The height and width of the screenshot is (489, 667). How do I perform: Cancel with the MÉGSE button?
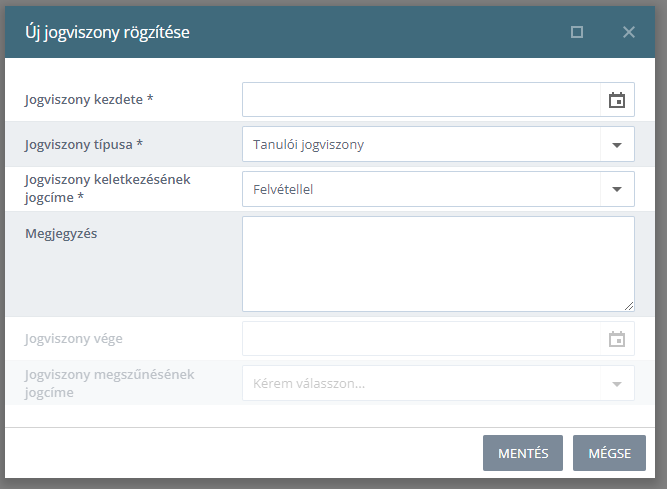point(609,453)
